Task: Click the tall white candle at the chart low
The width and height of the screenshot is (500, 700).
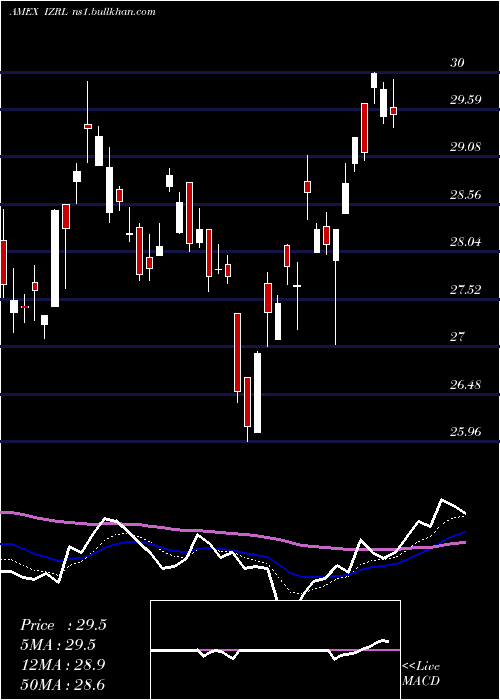Action: point(258,392)
